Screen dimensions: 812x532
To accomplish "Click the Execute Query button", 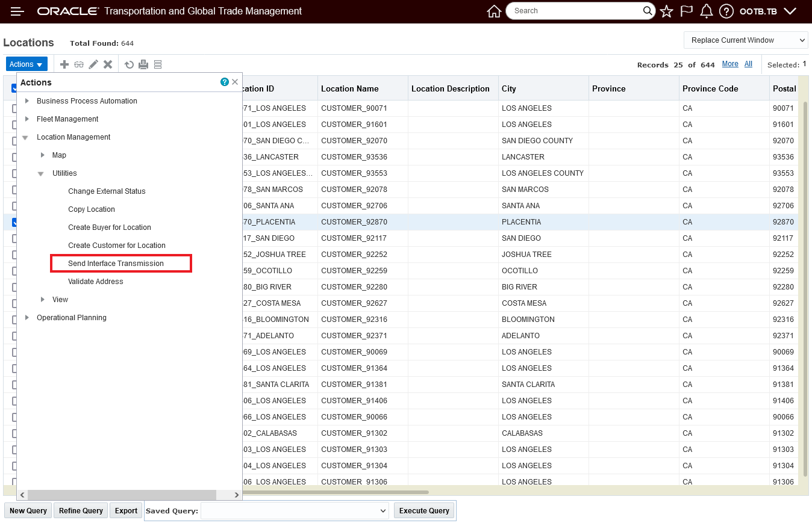I will (424, 510).
